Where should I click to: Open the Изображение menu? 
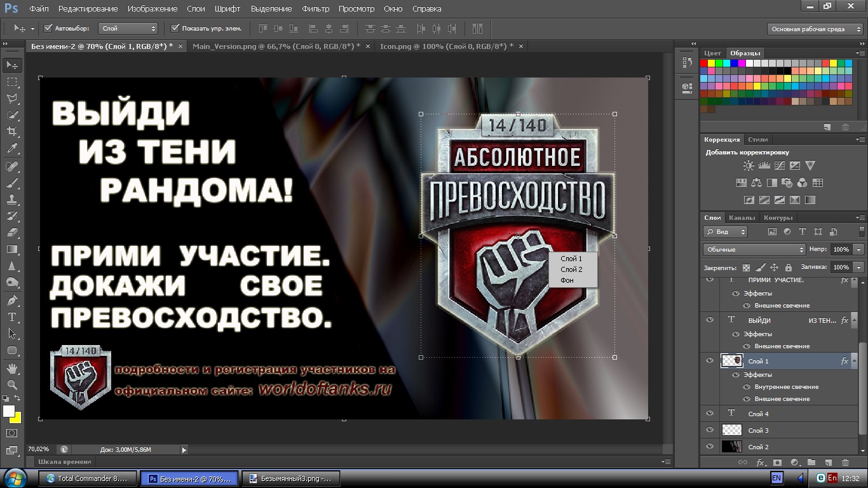point(153,9)
